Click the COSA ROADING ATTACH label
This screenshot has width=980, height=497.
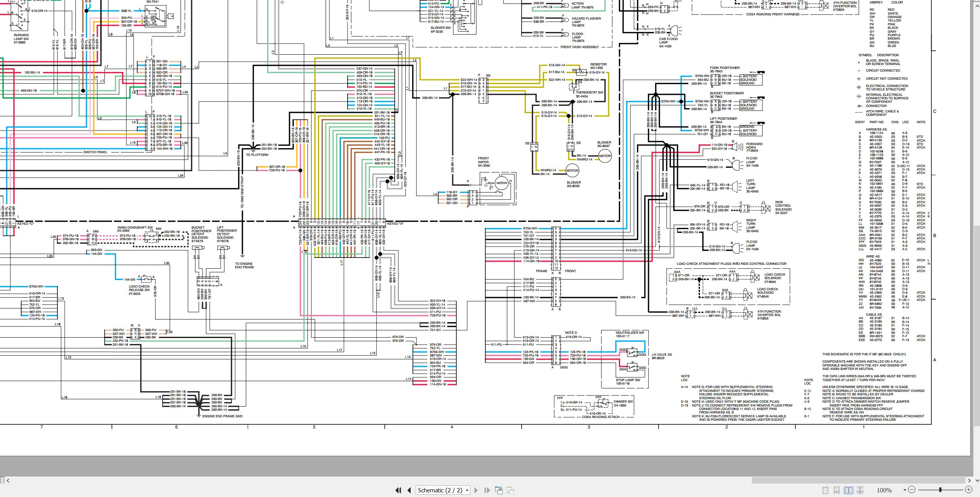point(600,417)
